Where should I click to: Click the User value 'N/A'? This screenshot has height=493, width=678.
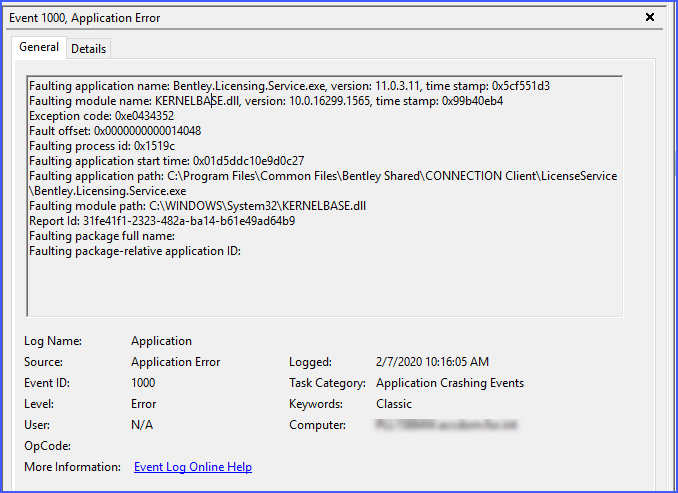(142, 425)
